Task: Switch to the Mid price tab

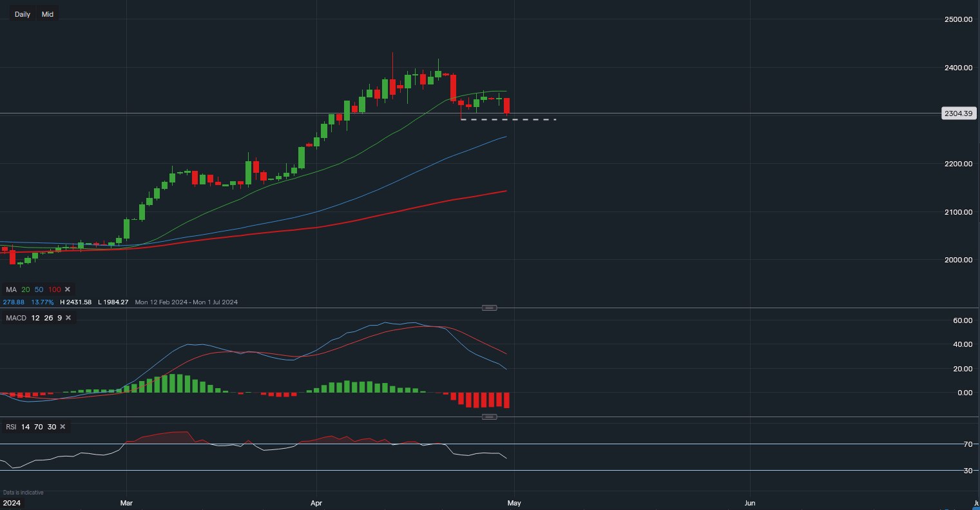Action: (47, 14)
